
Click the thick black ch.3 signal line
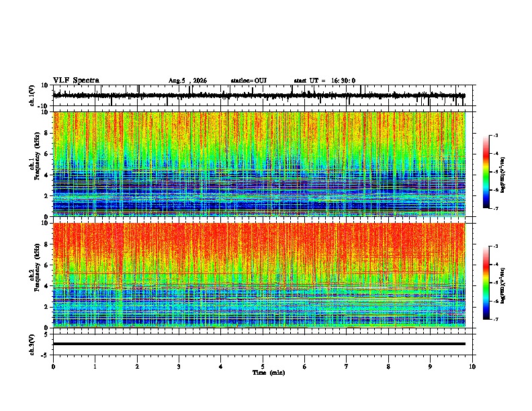(259, 344)
